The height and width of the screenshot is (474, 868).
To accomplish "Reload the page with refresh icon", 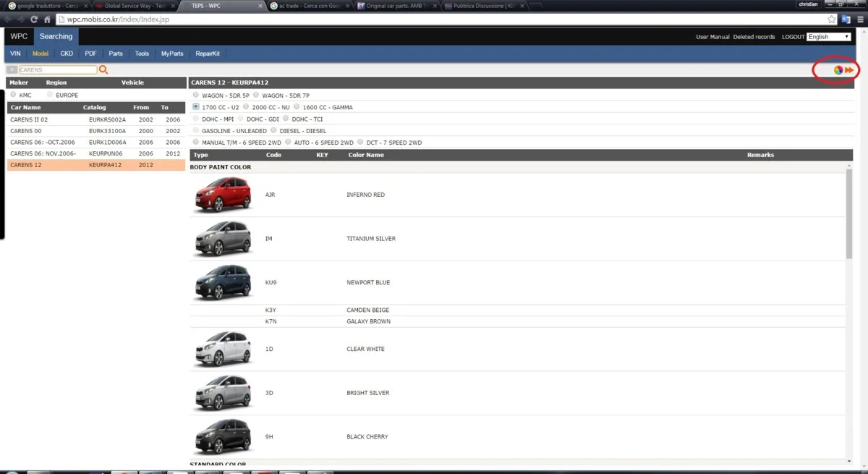I will tap(35, 19).
